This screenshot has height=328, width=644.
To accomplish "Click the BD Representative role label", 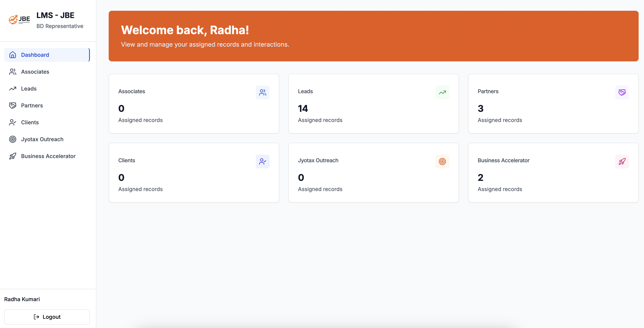I will [60, 26].
